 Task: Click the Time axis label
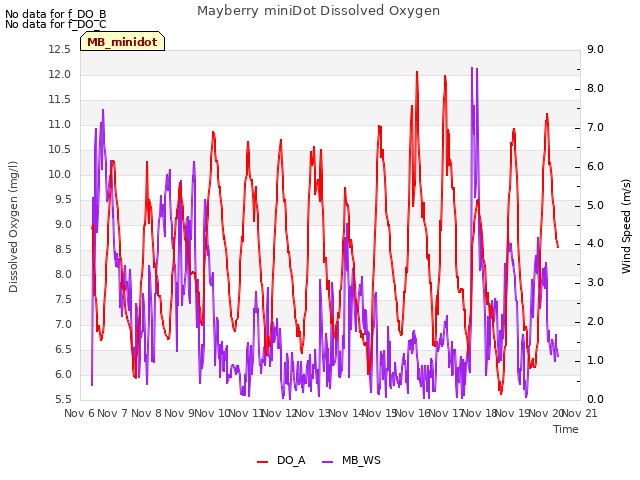(566, 429)
